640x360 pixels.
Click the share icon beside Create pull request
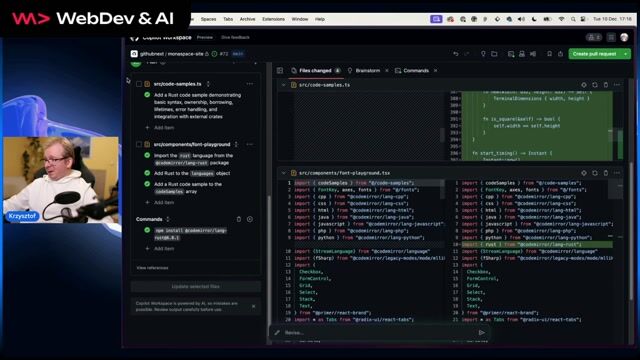560,54
